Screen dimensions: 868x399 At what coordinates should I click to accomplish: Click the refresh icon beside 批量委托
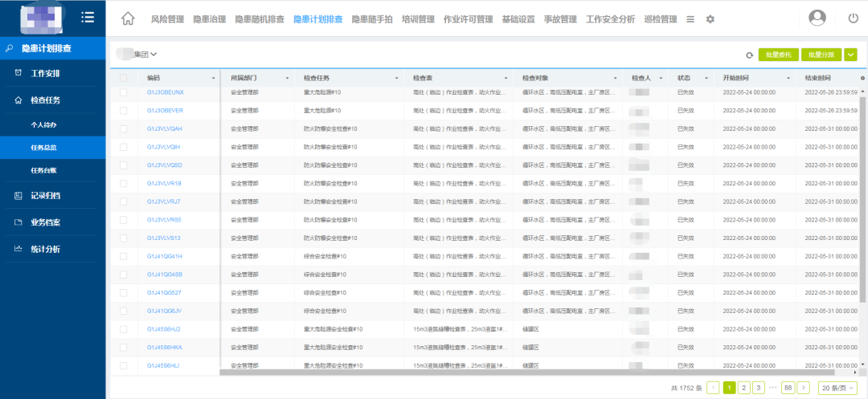[749, 55]
